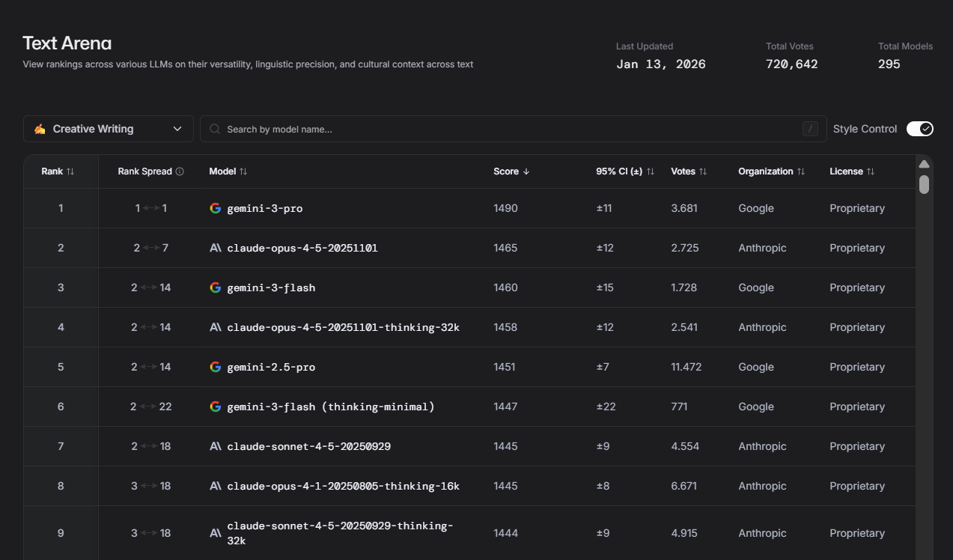Click Anthropic logo beside claude-sonnet-4-5-20250929 rank 7

tap(216, 446)
